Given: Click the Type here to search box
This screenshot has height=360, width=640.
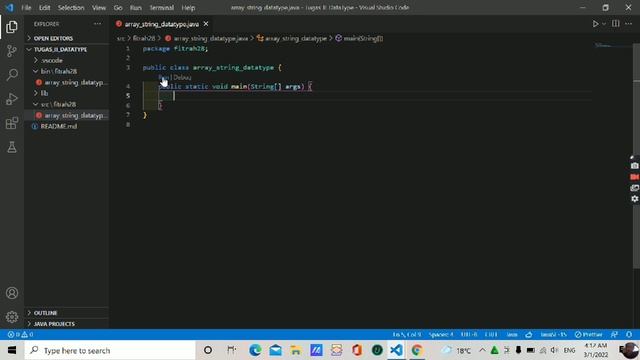Looking at the screenshot, I should (110, 350).
